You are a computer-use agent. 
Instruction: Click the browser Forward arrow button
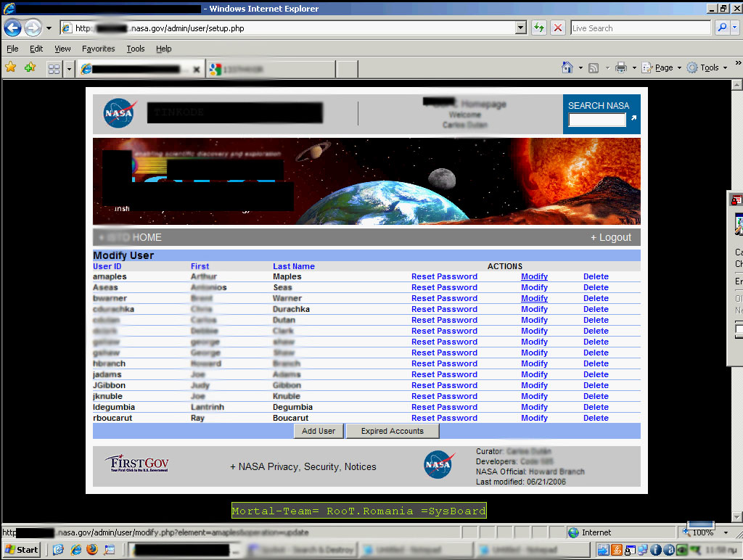[33, 28]
